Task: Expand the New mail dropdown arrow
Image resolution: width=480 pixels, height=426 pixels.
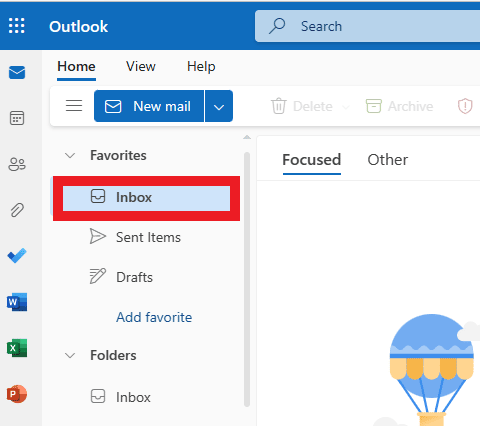Action: pos(219,106)
